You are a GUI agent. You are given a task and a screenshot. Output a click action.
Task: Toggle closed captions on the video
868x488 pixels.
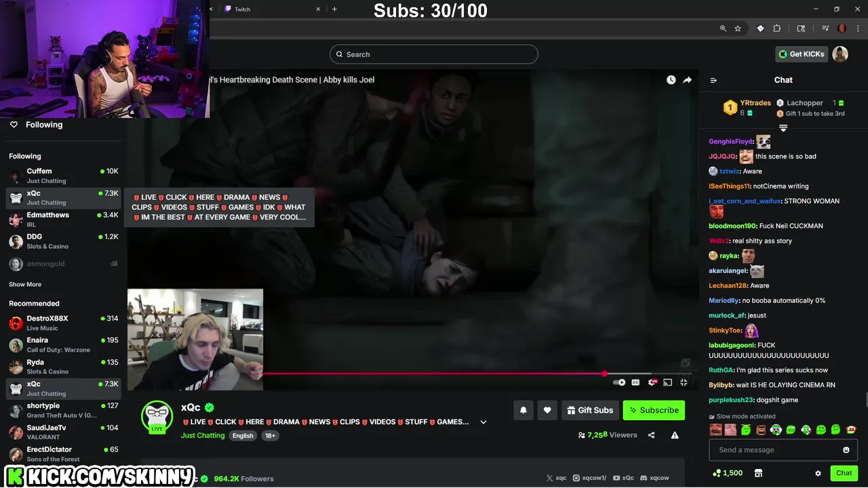pyautogui.click(x=635, y=382)
